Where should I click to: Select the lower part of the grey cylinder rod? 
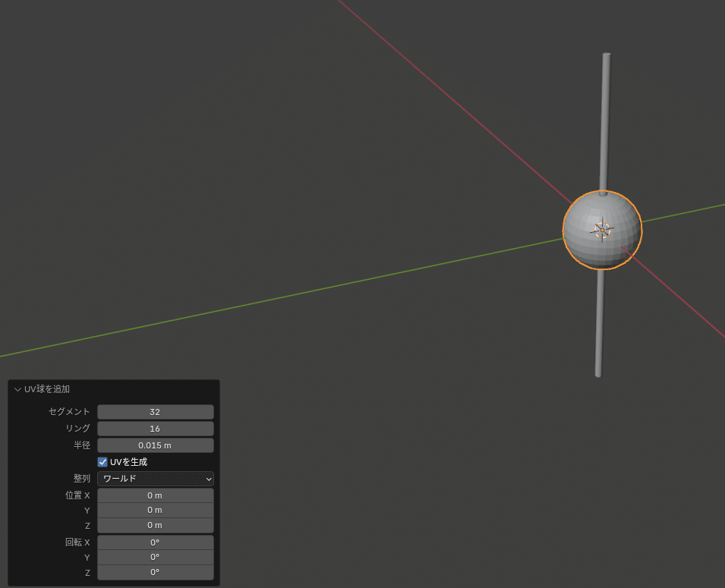coord(599,323)
